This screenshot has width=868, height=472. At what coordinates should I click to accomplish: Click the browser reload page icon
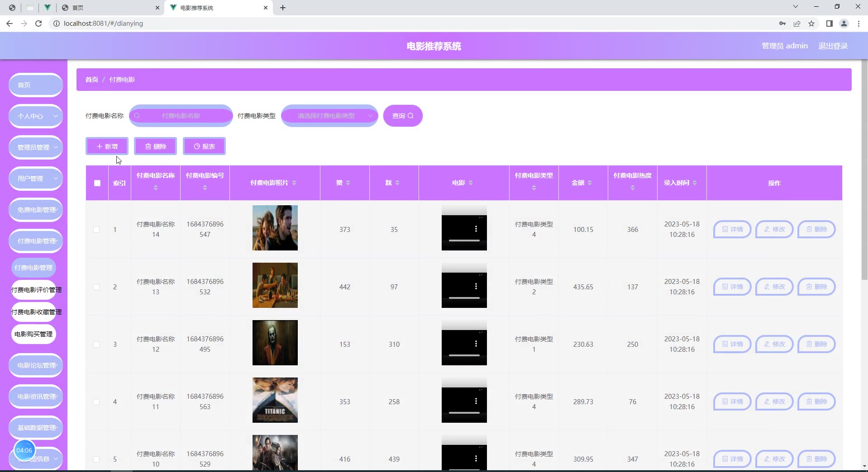point(38,24)
